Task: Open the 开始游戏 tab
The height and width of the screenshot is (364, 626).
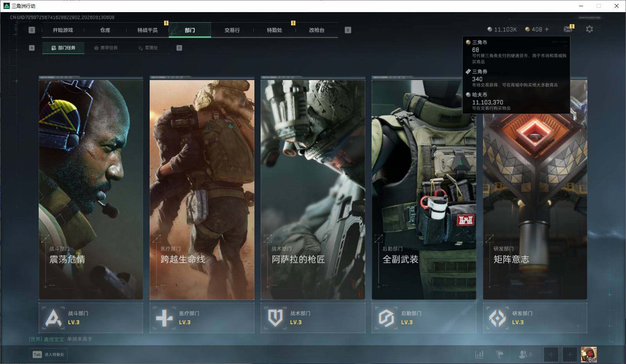Action: 63,30
